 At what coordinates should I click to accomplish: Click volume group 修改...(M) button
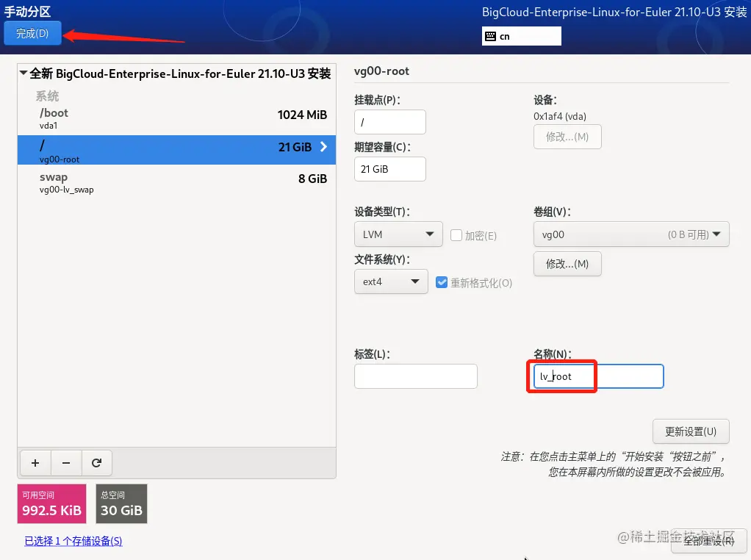click(x=567, y=264)
